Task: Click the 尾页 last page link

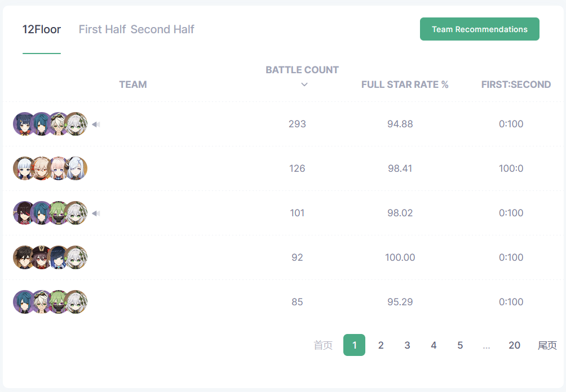Action: click(547, 345)
